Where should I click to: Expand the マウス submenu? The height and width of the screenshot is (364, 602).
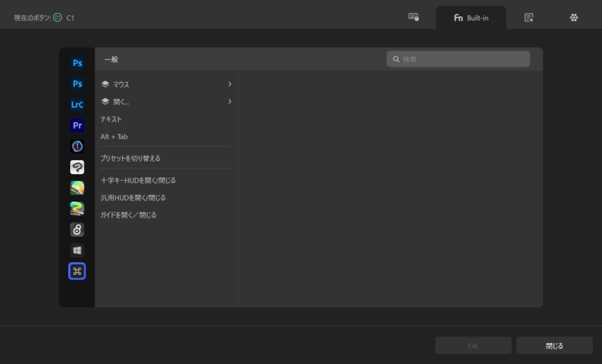pos(166,85)
